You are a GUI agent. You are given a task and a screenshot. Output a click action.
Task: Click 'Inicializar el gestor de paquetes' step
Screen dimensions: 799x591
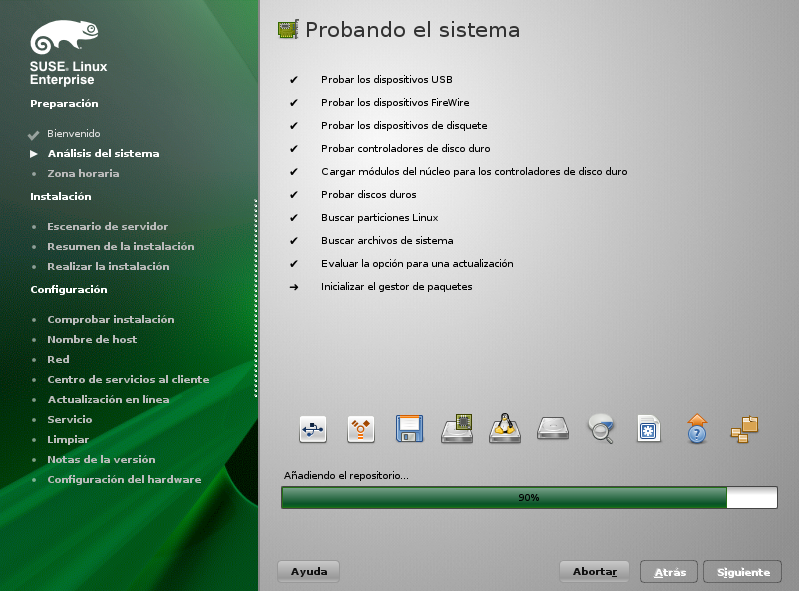tap(396, 287)
